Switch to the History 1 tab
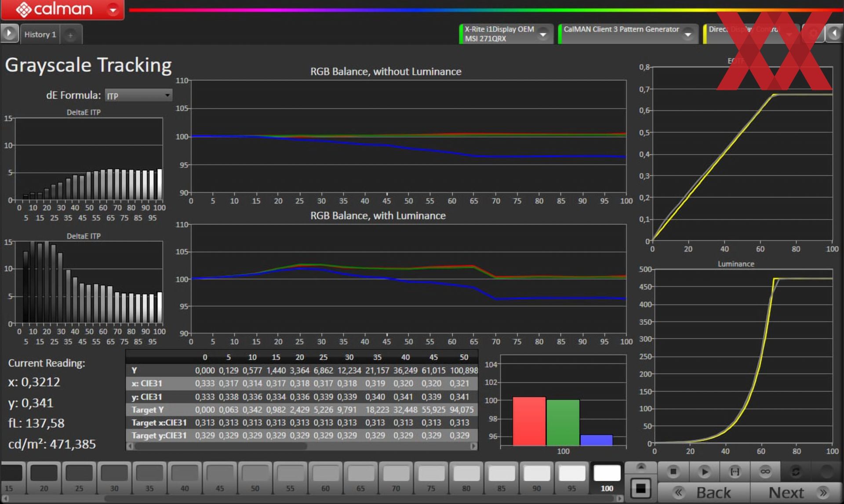The image size is (844, 504). pos(40,35)
